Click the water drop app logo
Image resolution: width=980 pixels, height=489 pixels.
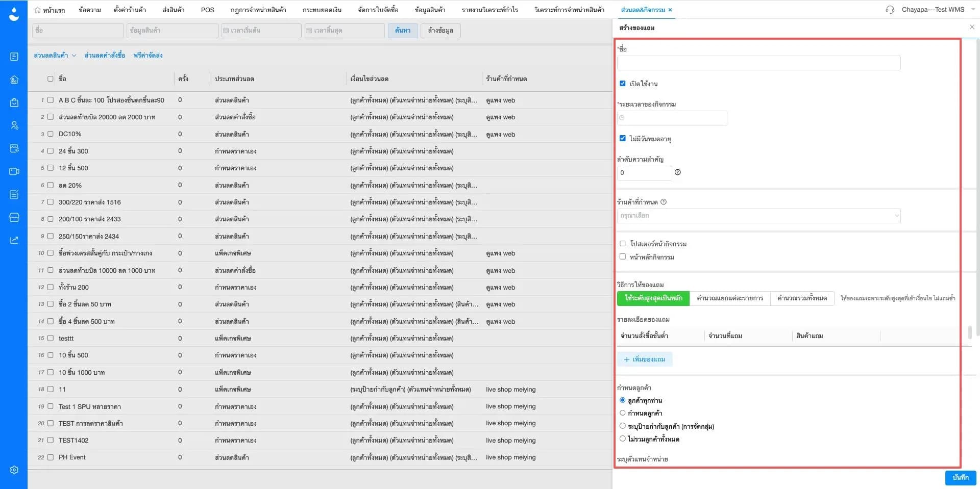(14, 14)
